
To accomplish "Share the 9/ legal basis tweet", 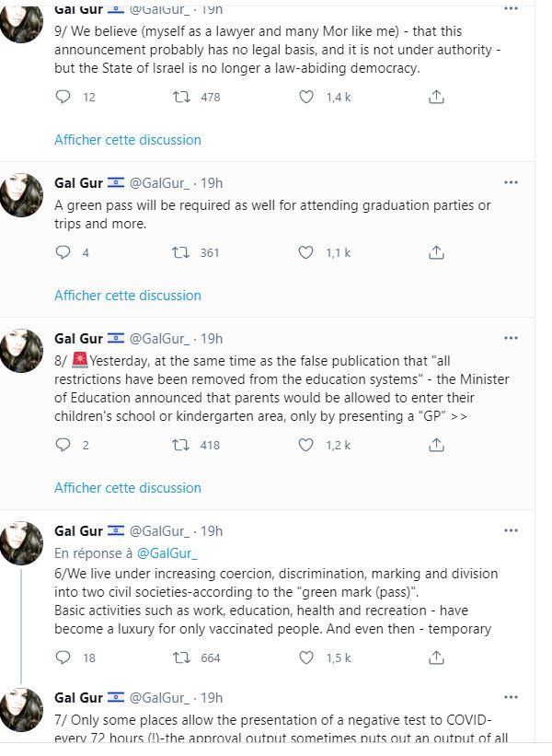I will pyautogui.click(x=438, y=97).
